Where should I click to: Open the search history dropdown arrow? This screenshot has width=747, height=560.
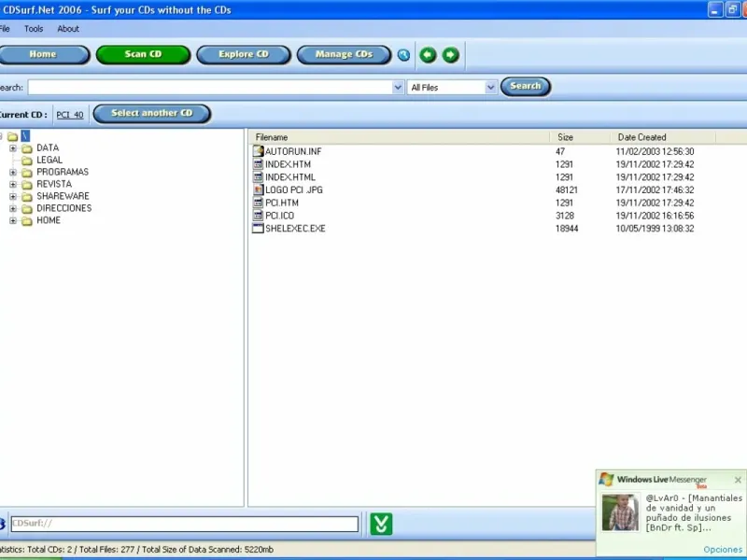pyautogui.click(x=398, y=87)
